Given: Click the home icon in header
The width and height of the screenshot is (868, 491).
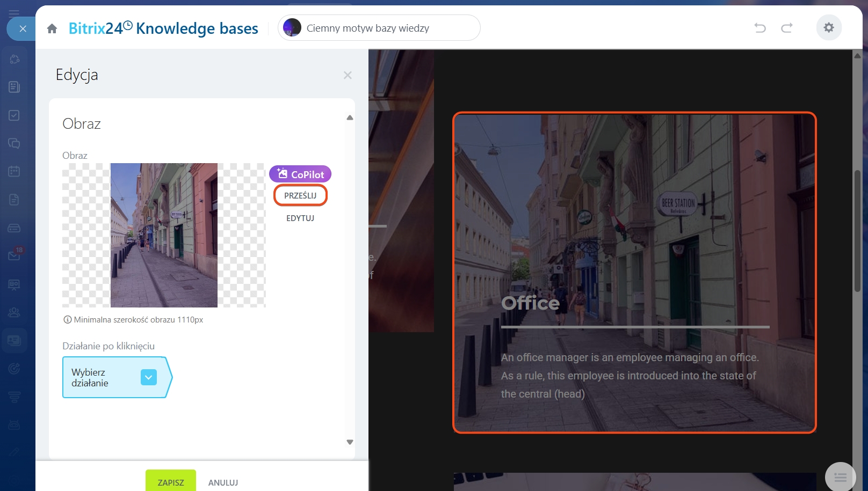Looking at the screenshot, I should pos(52,28).
